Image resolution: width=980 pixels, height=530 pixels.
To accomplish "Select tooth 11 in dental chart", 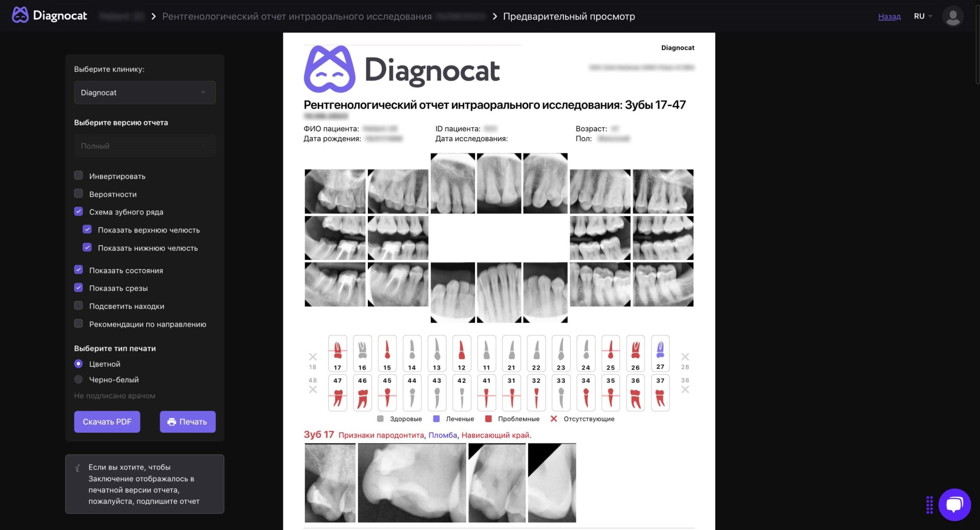I will [x=487, y=353].
